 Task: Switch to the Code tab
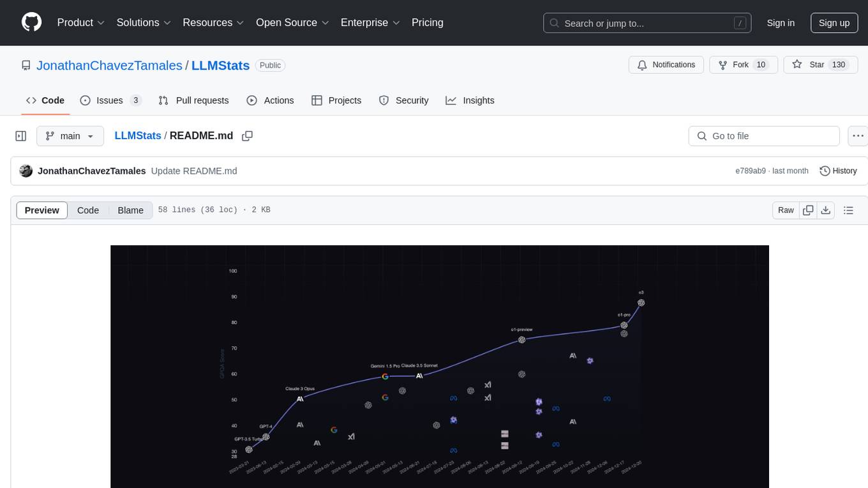pos(45,100)
